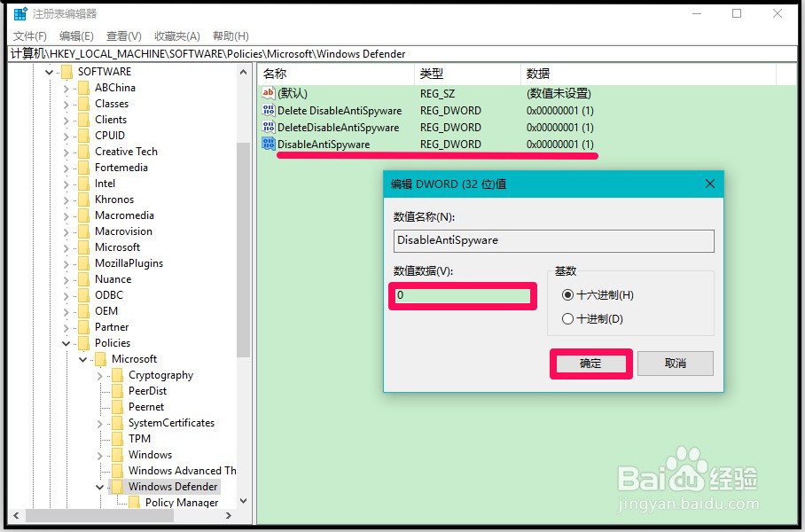The width and height of the screenshot is (805, 532).
Task: Click the Intel folder icon
Action: (83, 184)
